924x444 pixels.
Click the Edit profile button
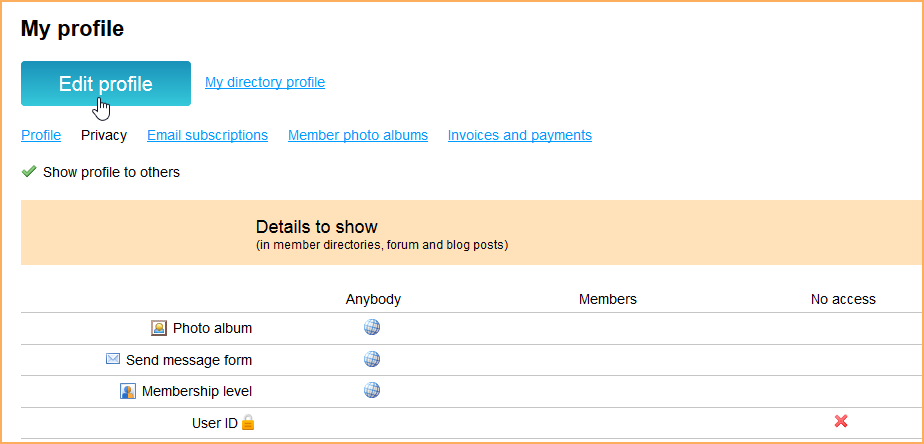pyautogui.click(x=106, y=84)
